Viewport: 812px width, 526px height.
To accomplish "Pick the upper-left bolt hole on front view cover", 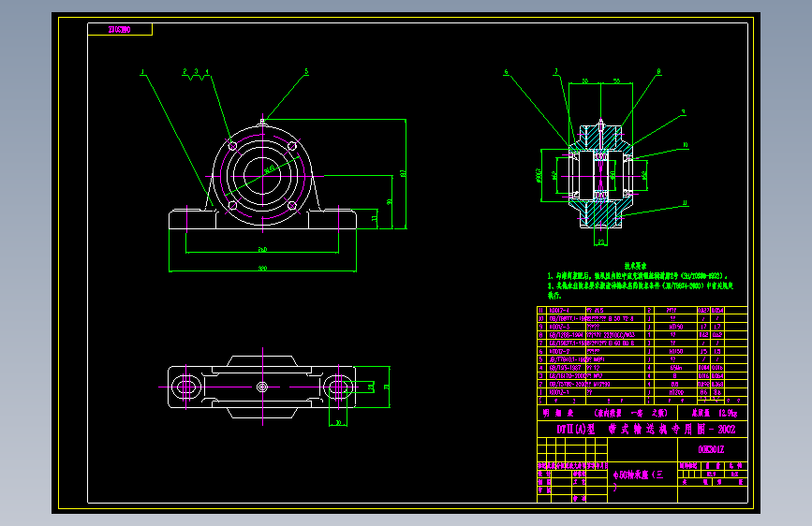I will click(x=232, y=145).
